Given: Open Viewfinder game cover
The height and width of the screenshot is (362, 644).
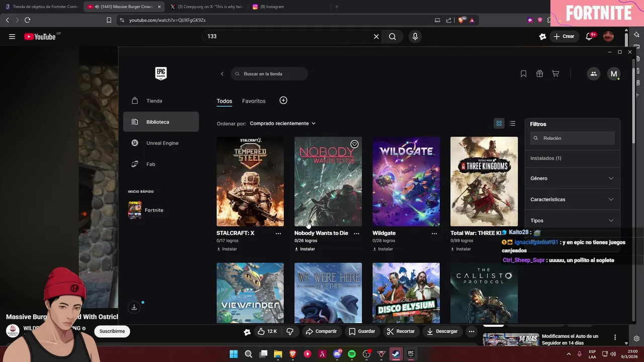Looking at the screenshot, I should (250, 293).
